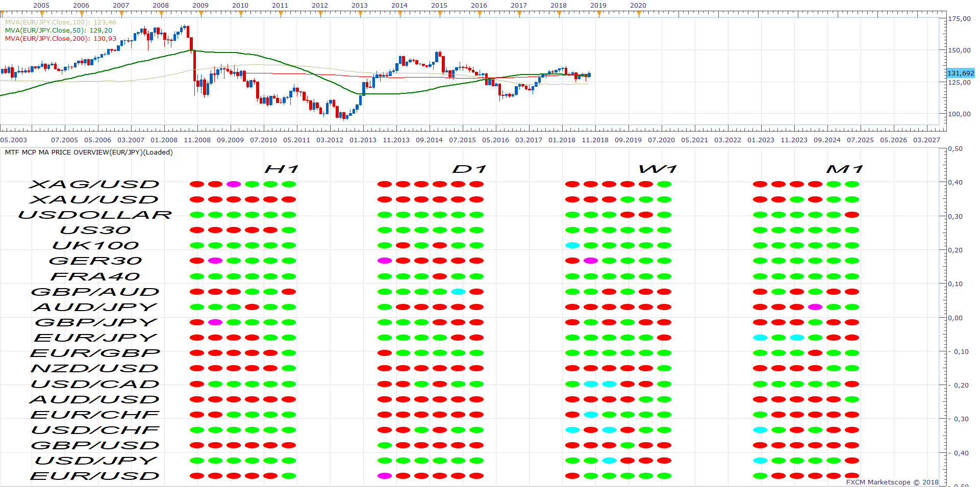This screenshot has width=980, height=487.
Task: Select the NZD/USD row label
Action: [x=95, y=369]
